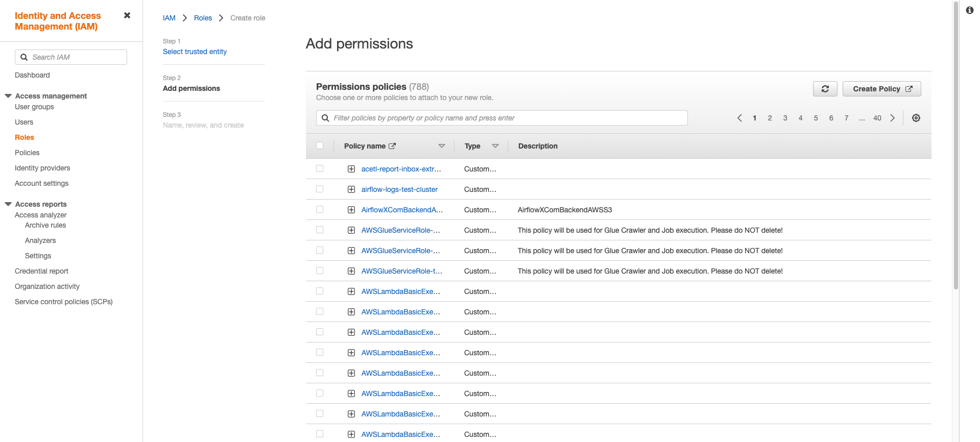Open Credential report in the sidebar
The height and width of the screenshot is (442, 980).
[41, 271]
